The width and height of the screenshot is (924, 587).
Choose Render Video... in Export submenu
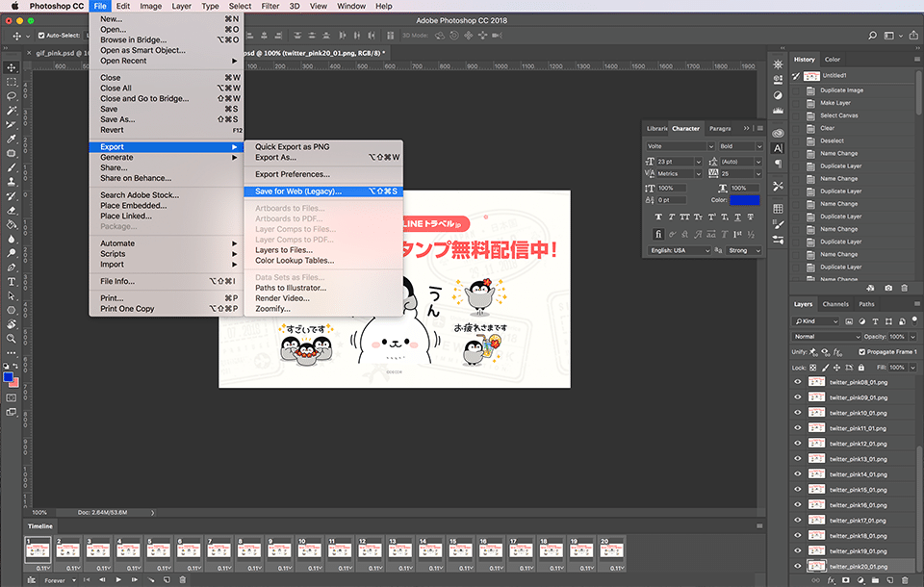323,298
